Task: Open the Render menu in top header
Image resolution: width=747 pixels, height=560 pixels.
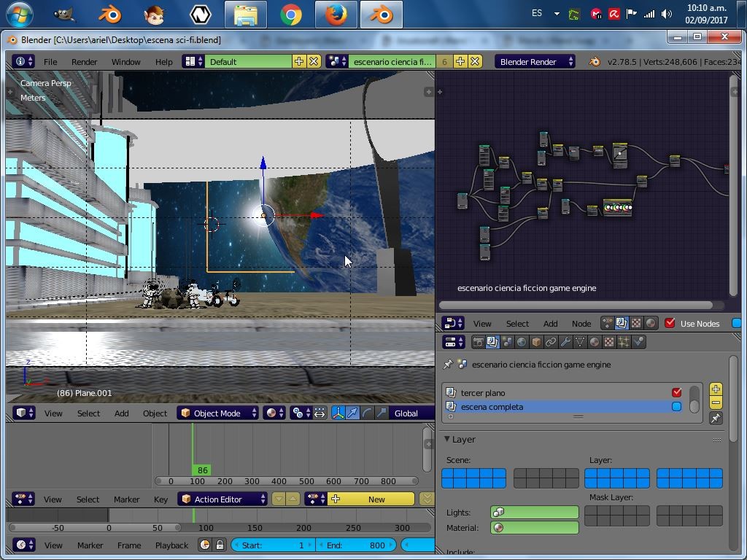Action: point(84,62)
